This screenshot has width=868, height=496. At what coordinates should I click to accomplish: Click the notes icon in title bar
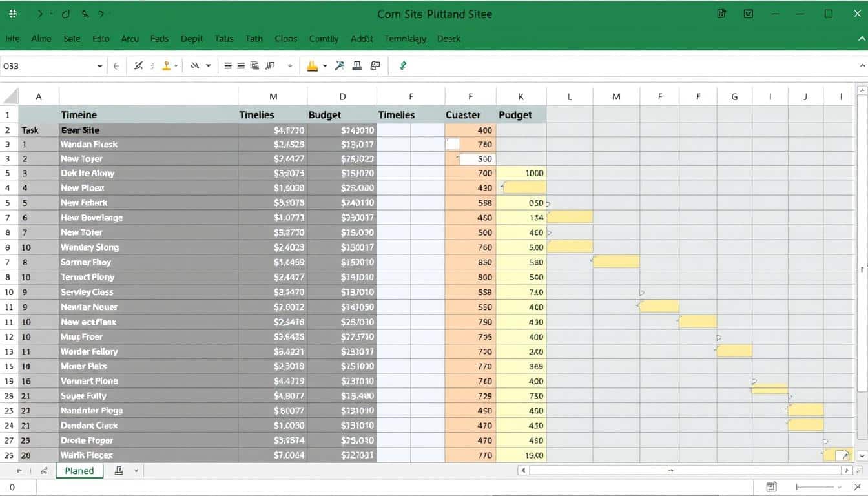click(722, 14)
